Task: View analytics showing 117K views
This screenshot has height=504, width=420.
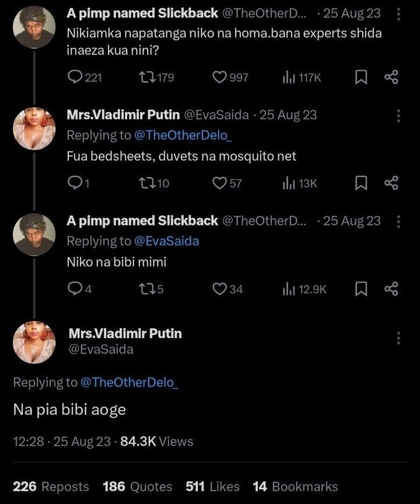Action: coord(302,78)
